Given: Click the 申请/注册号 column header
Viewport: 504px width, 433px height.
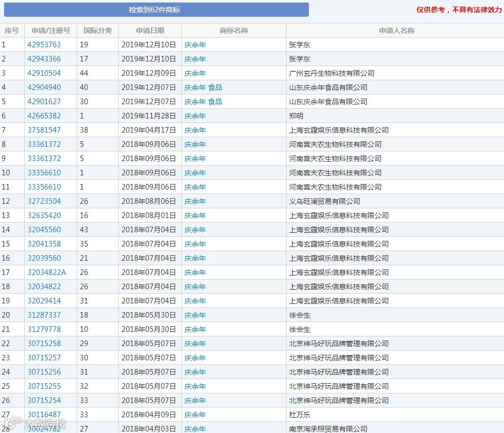Looking at the screenshot, I should (51, 30).
